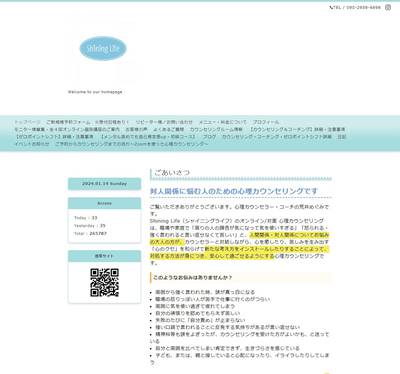Open the メニュー・料金について menu item
This screenshot has height=374, width=400.
[223, 122]
